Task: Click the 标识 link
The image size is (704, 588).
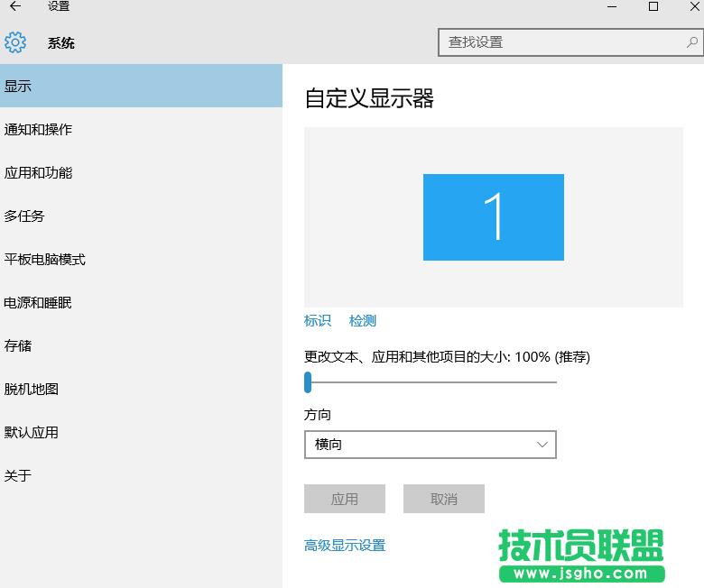Action: click(318, 321)
